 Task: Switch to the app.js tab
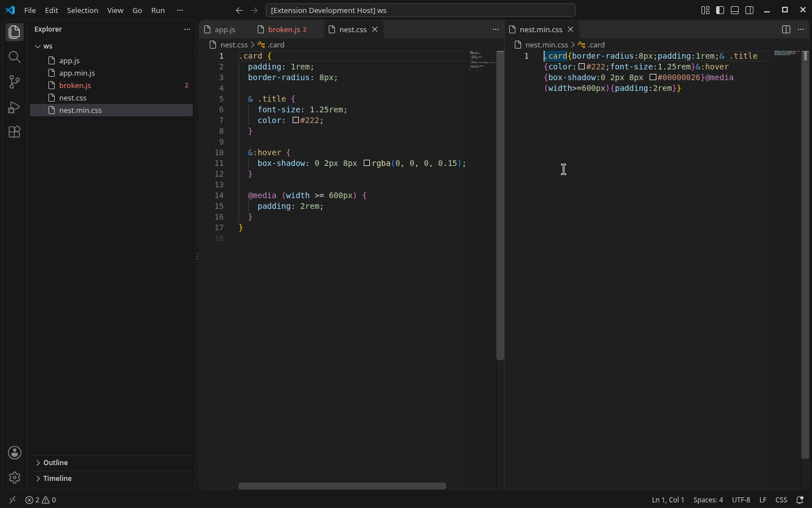(x=225, y=29)
